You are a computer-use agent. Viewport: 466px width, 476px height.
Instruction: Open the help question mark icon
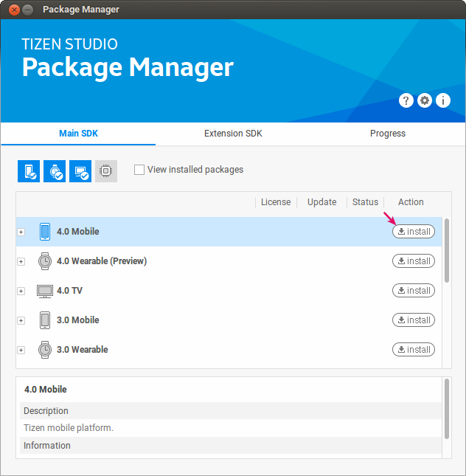406,100
